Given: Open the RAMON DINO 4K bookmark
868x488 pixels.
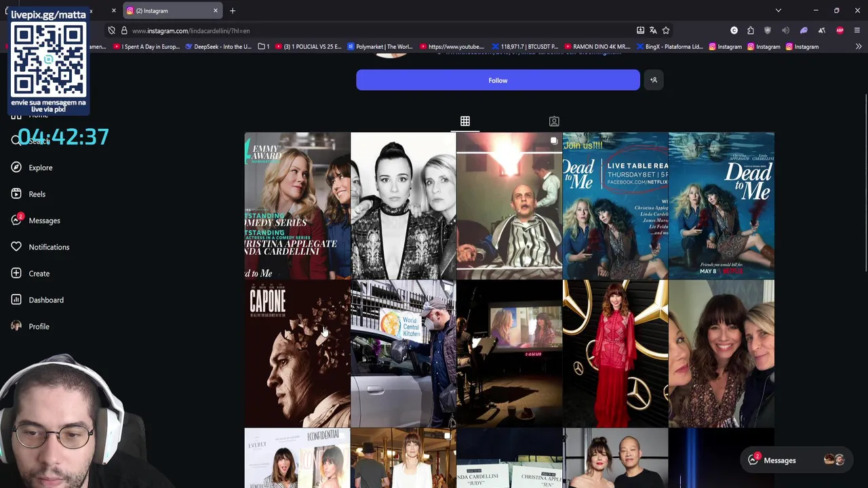Looking at the screenshot, I should click(x=597, y=47).
